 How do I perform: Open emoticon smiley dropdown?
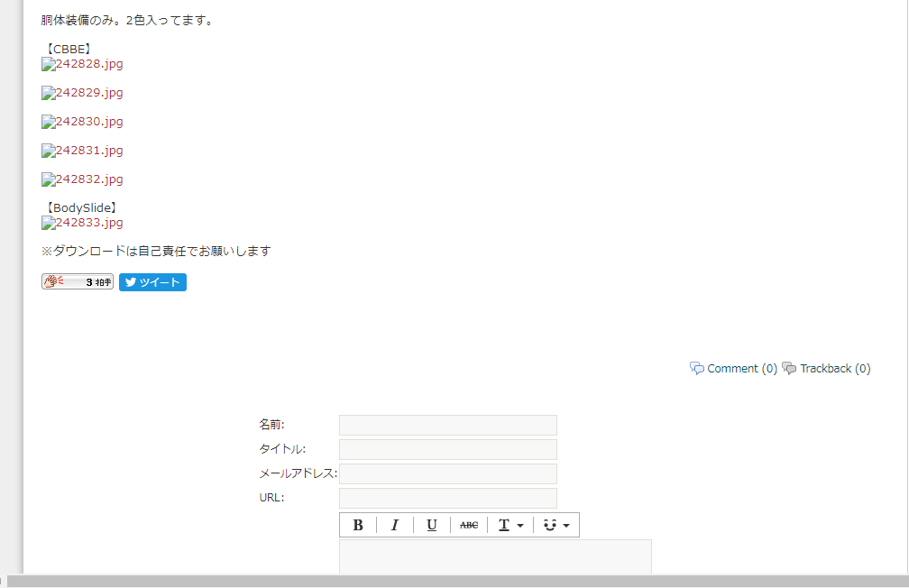tap(556, 525)
